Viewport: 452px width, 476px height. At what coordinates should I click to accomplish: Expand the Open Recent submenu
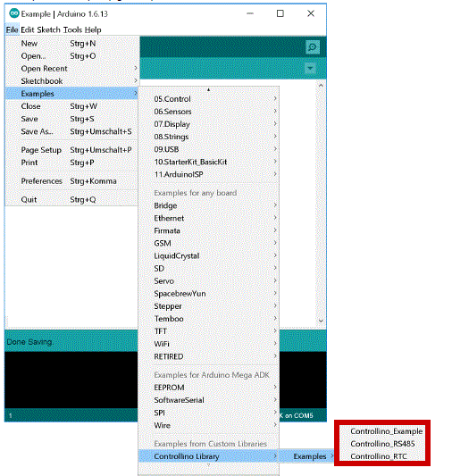71,69
